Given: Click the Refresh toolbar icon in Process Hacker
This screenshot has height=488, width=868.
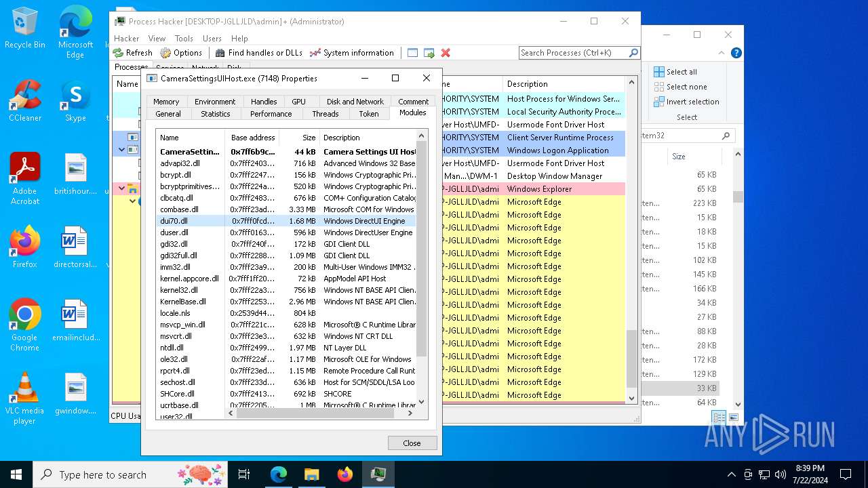Looking at the screenshot, I should (133, 53).
